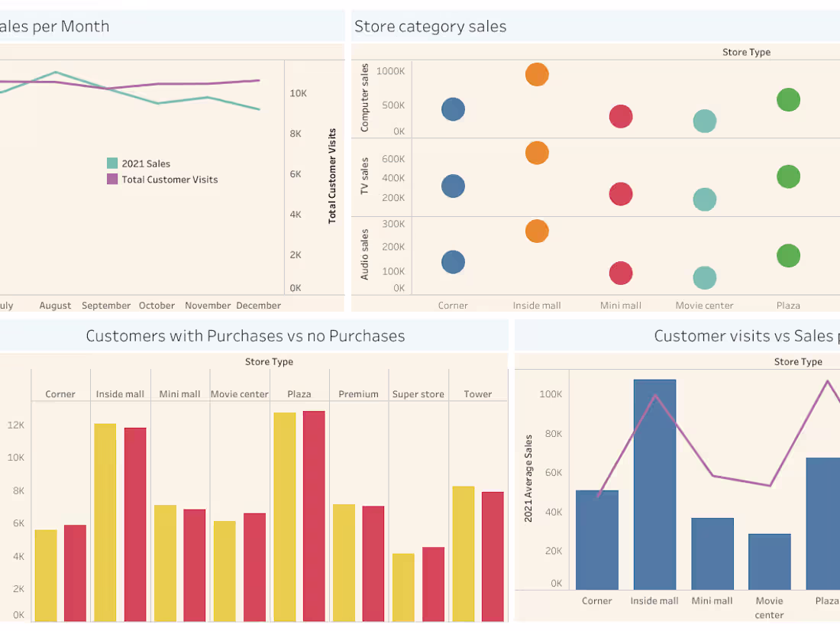Screen dimensions: 840x631
Task: Click the red Mini mall TV sales circle
Action: point(621,195)
